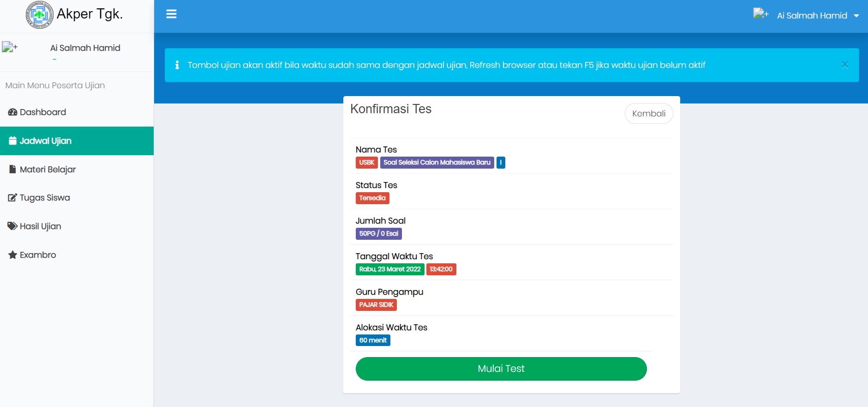
Task: Click the Tugas Siswa edit icon
Action: click(12, 198)
